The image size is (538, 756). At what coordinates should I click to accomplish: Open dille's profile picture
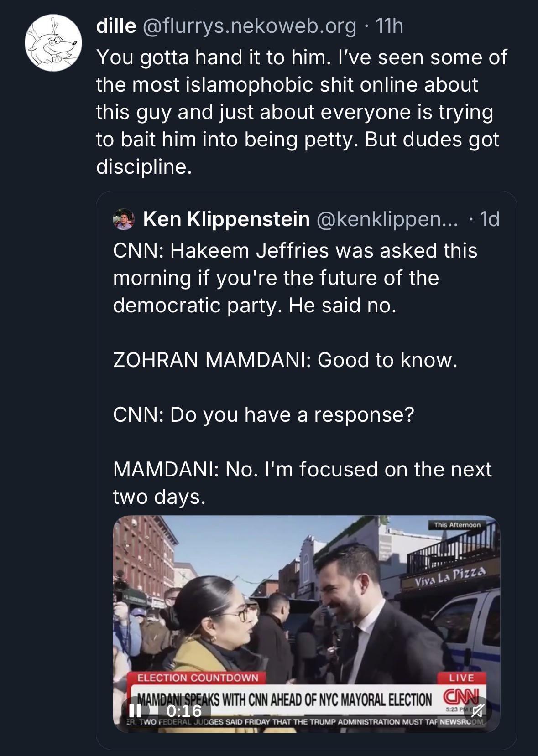click(x=53, y=43)
